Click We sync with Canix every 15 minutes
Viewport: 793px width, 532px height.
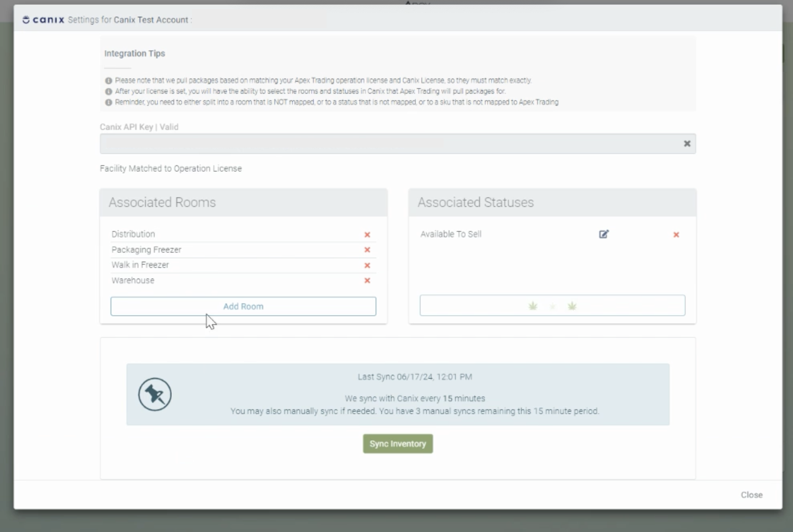click(415, 398)
